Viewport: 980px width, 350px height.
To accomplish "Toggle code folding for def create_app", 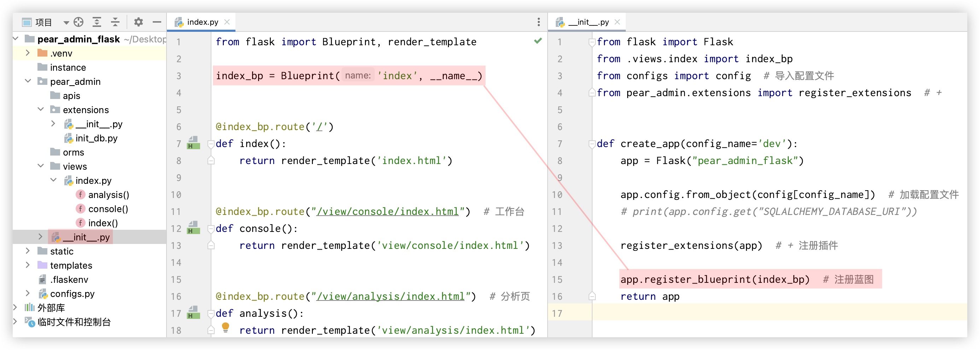I will pos(592,144).
